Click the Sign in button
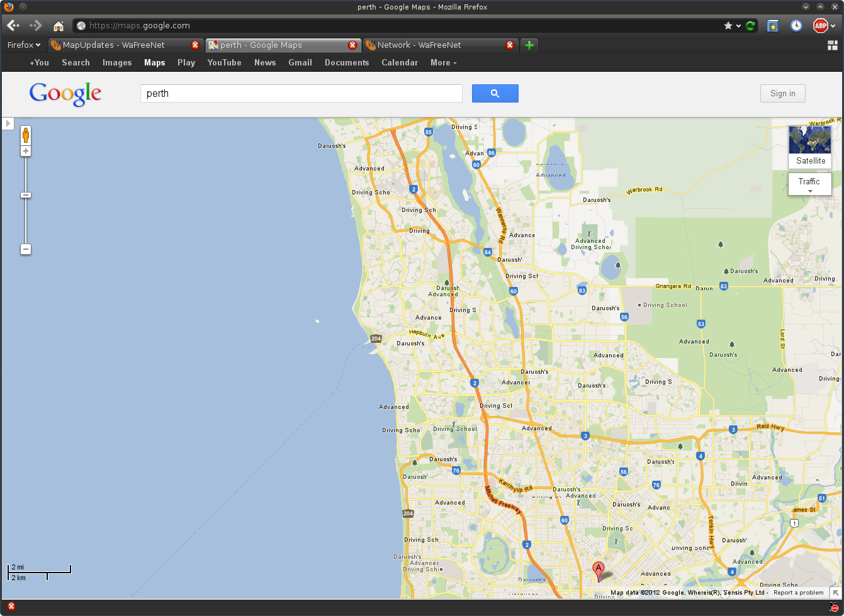Viewport: 844px width, 616px height. [782, 93]
